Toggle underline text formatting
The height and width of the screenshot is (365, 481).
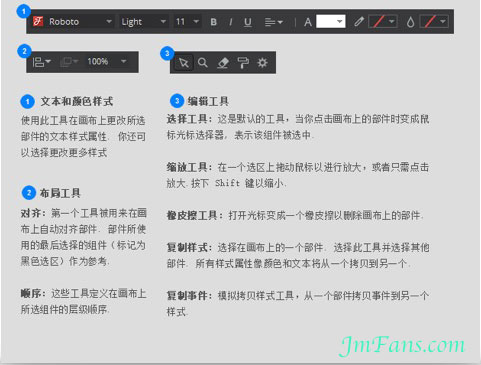pyautogui.click(x=248, y=22)
